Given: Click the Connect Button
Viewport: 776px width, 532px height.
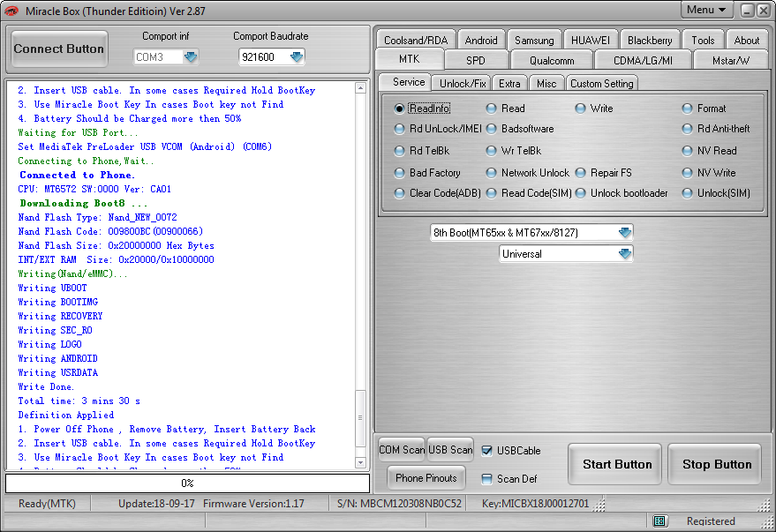Looking at the screenshot, I should [x=59, y=49].
